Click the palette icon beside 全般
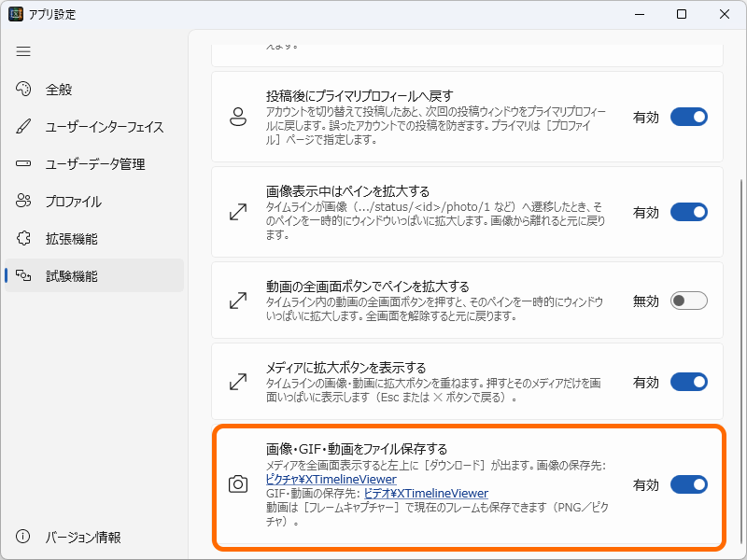 (x=23, y=89)
